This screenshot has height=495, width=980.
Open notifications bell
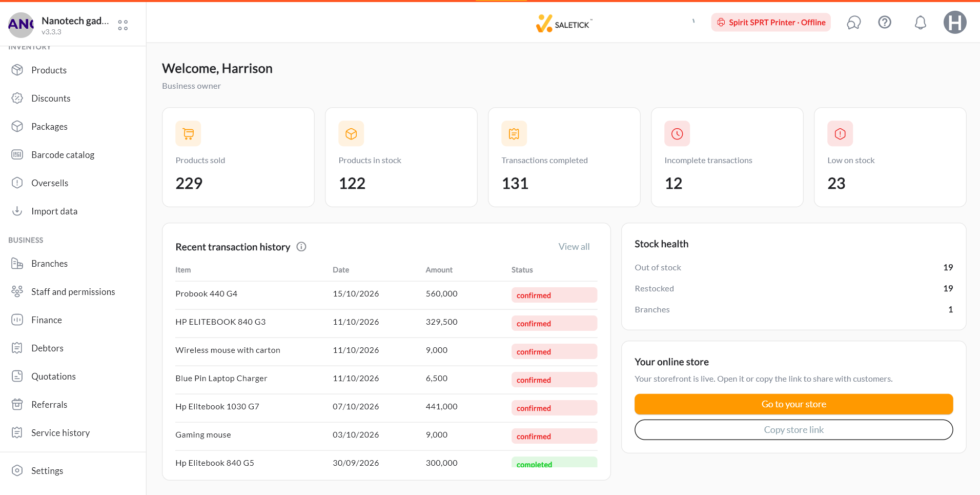[921, 23]
